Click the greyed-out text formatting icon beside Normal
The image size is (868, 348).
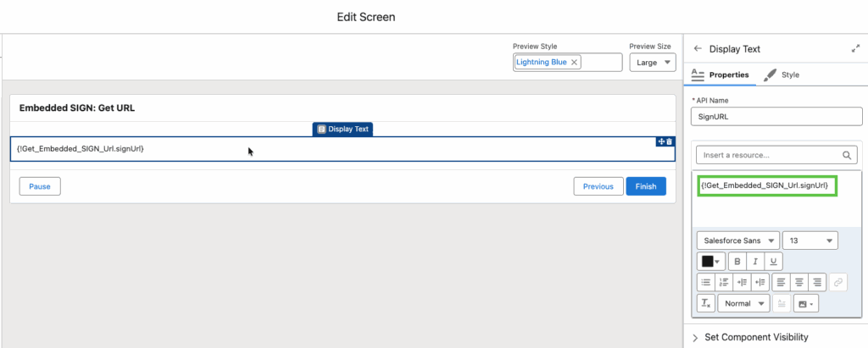(782, 303)
